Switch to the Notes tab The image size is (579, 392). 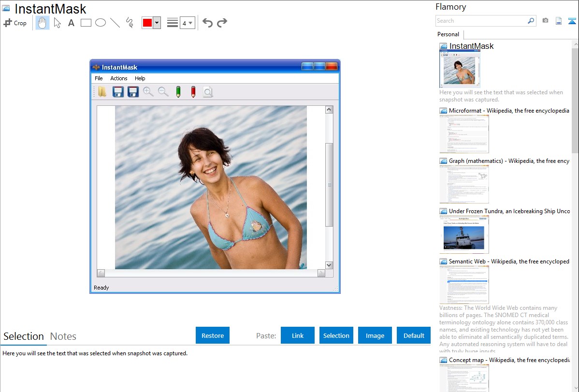tap(63, 336)
